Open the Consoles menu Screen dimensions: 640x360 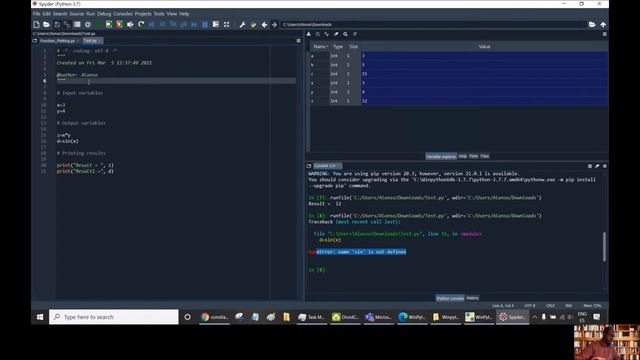(123, 14)
